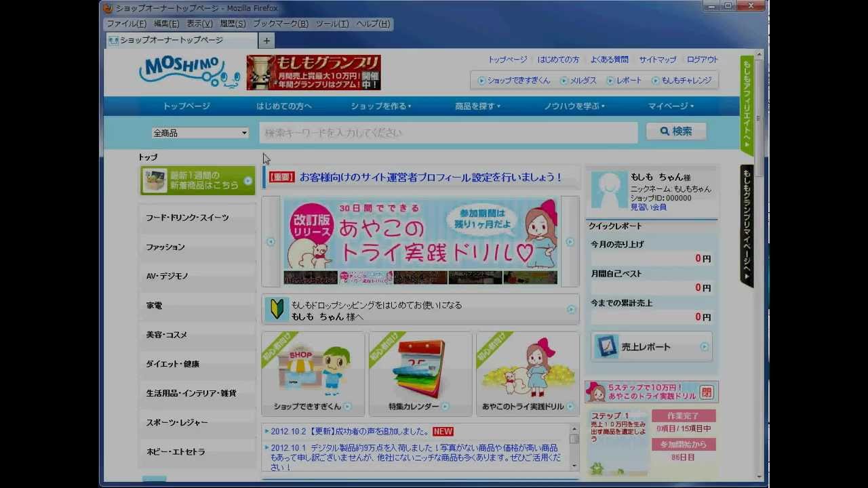Screen dimensions: 868x488
Task: Select AV・デジモノ category
Action: pos(197,276)
